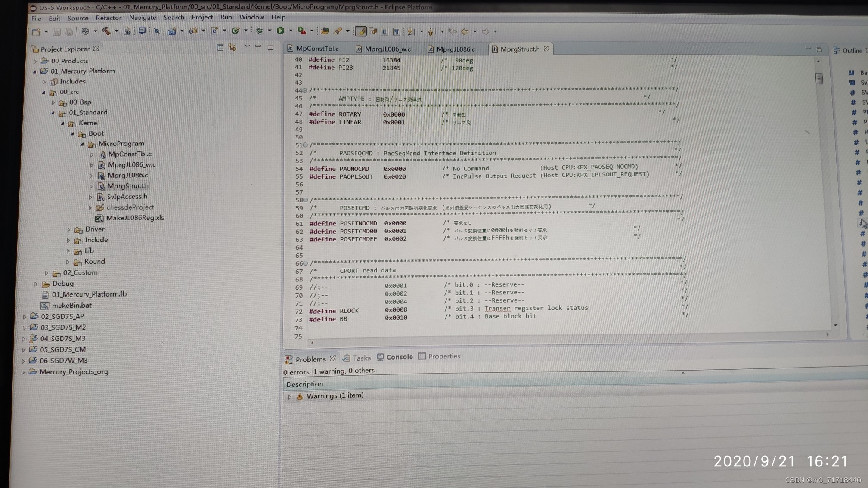This screenshot has width=868, height=488.
Task: Collapse All in Project Explorer
Action: point(220,47)
